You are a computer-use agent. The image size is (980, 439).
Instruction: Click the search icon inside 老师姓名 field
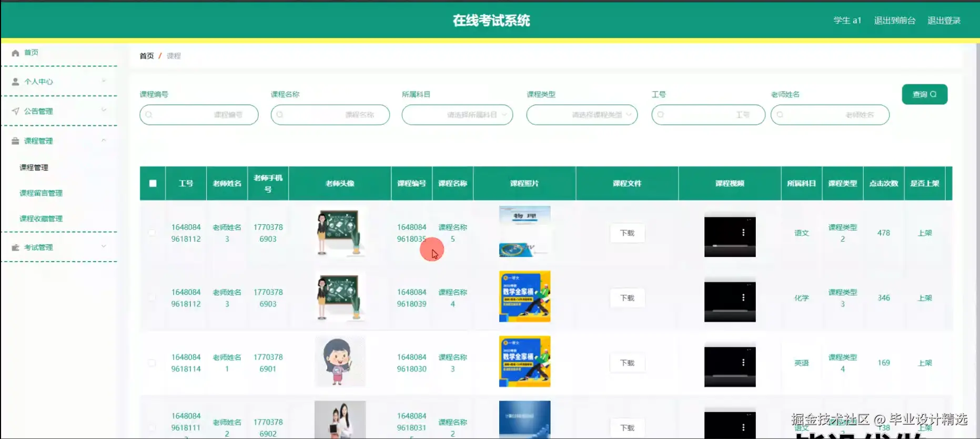(780, 115)
